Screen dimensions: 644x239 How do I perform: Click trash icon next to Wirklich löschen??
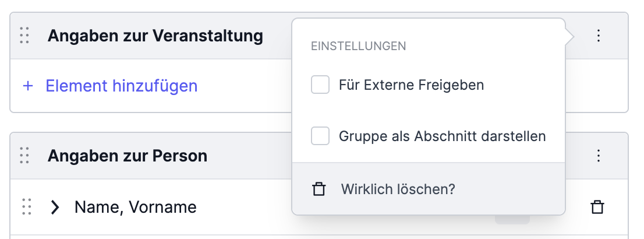[319, 189]
